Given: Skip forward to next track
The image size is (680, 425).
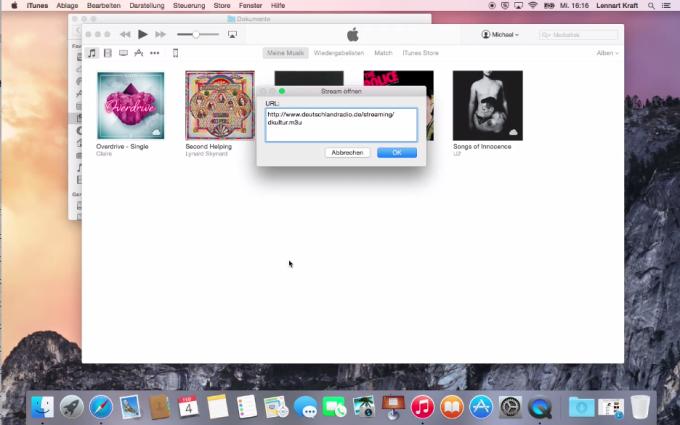Looking at the screenshot, I should click(x=160, y=34).
